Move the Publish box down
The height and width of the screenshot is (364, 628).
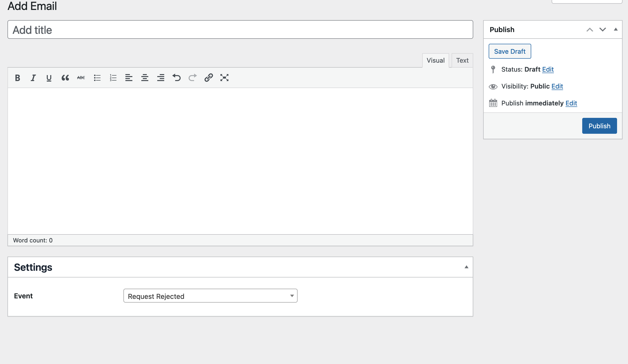(x=603, y=30)
